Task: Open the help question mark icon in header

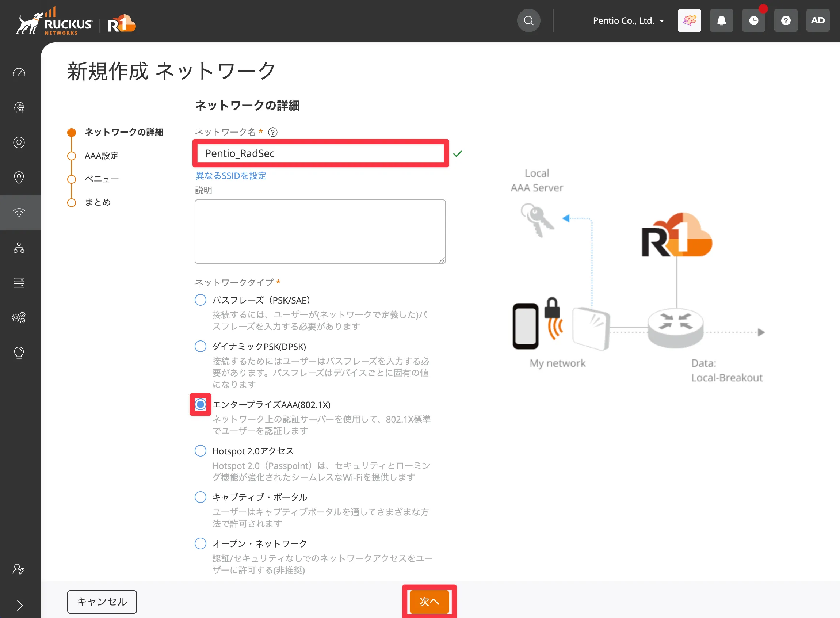Action: point(786,20)
